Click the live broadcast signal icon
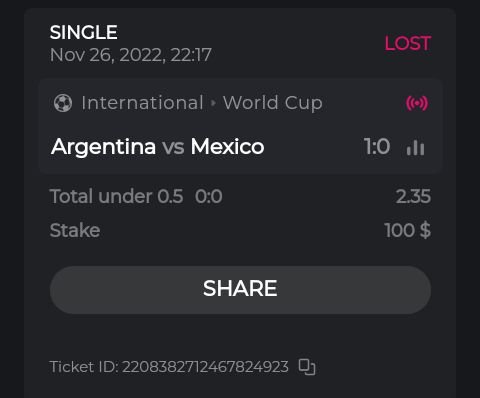Image resolution: width=480 pixels, height=398 pixels. (x=417, y=103)
